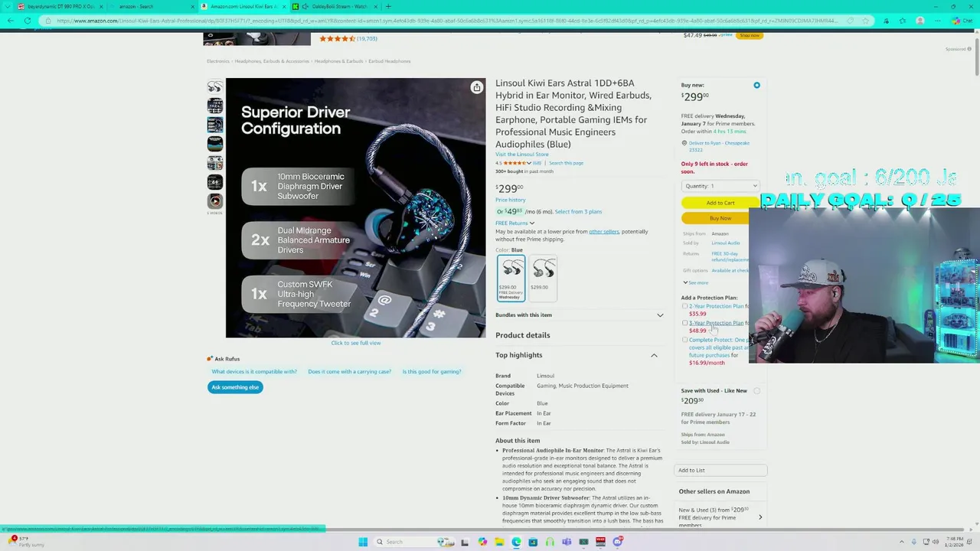980x551 pixels.
Task: Click browser back arrow
Action: 10,21
